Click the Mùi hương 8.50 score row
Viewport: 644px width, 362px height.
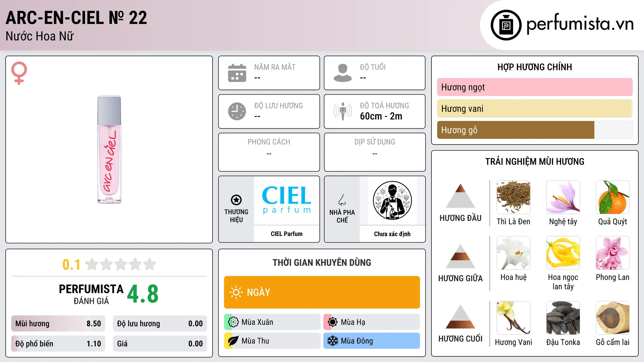(58, 324)
